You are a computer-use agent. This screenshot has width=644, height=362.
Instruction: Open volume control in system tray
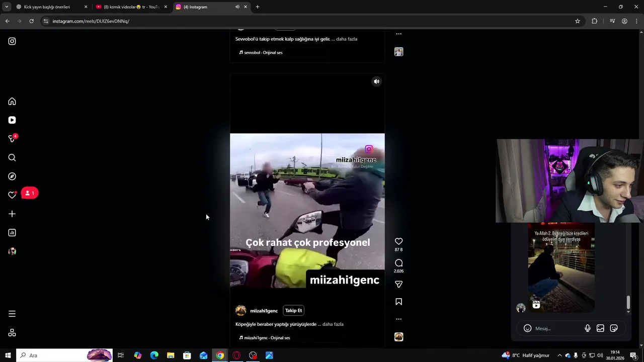[x=600, y=355]
